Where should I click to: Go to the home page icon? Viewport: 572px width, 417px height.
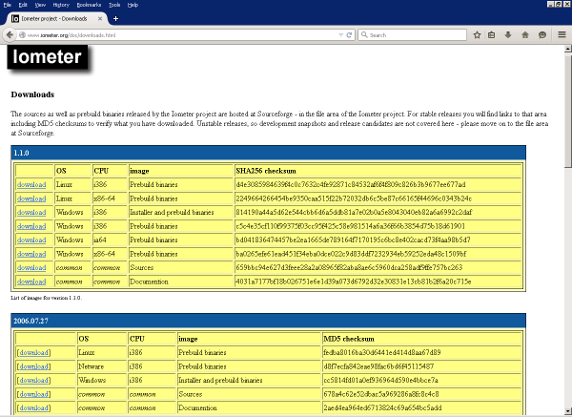pyautogui.click(x=525, y=35)
